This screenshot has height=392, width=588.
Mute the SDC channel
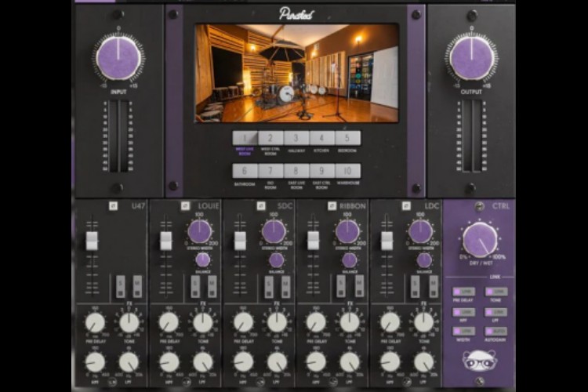pos(285,286)
